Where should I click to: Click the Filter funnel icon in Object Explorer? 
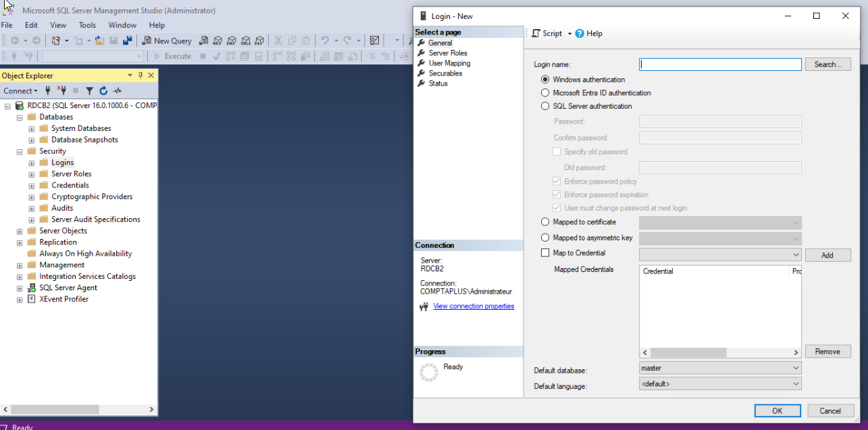(x=89, y=90)
